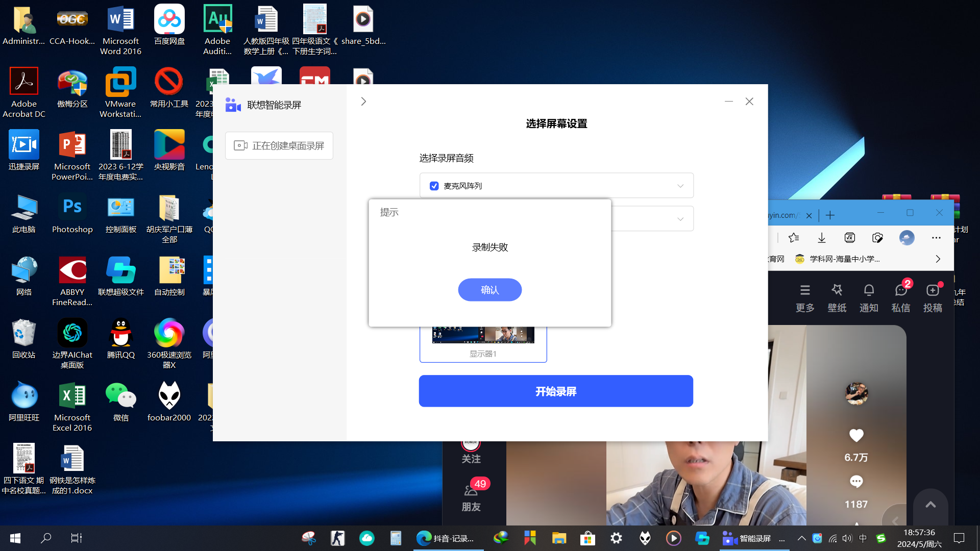Select the 正在创建桌面录屏 sidebar item

[x=279, y=146]
